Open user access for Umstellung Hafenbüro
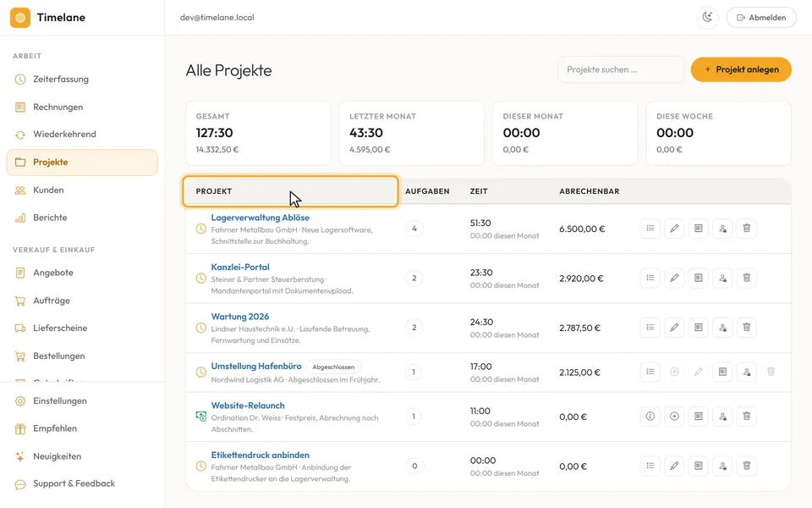812x508 pixels. click(x=747, y=372)
